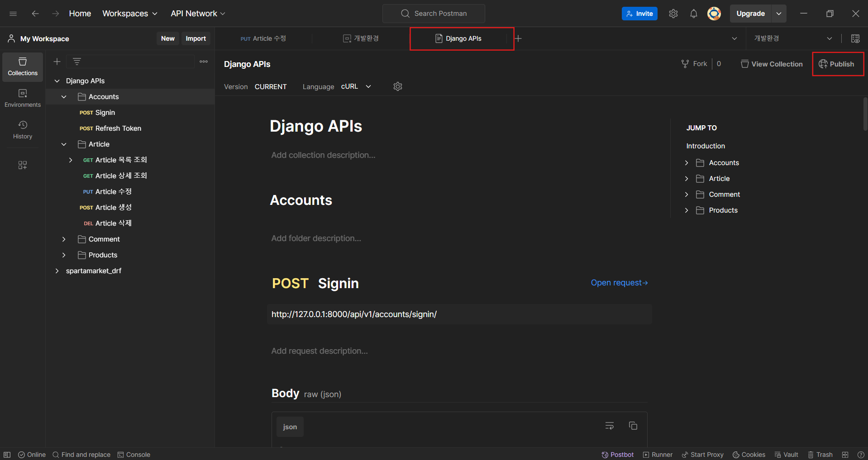The height and width of the screenshot is (460, 868).
Task: Click the Upgrade button
Action: (751, 14)
